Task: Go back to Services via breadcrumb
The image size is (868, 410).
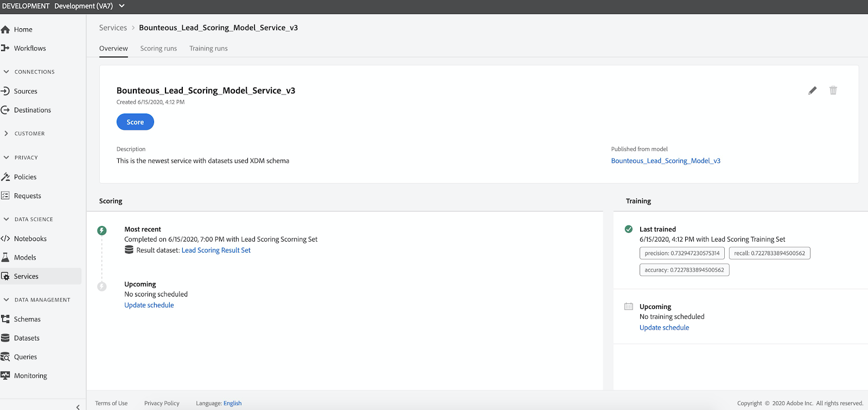Action: pyautogui.click(x=113, y=28)
